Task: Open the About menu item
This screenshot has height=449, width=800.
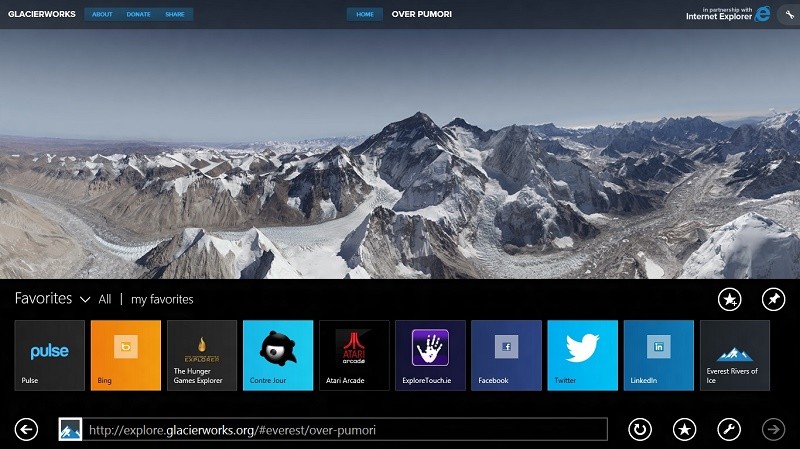Action: tap(101, 15)
